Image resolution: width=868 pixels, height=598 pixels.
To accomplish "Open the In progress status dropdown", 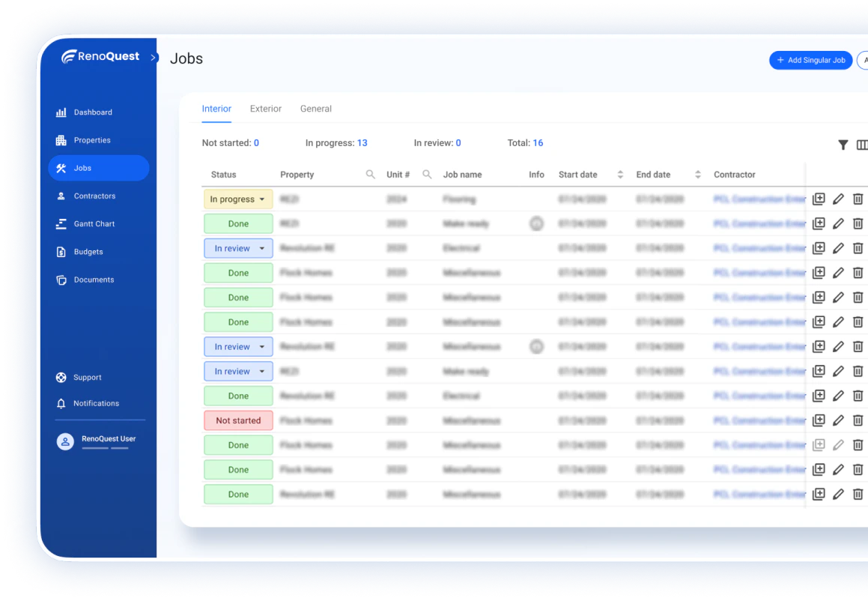I will click(x=238, y=199).
